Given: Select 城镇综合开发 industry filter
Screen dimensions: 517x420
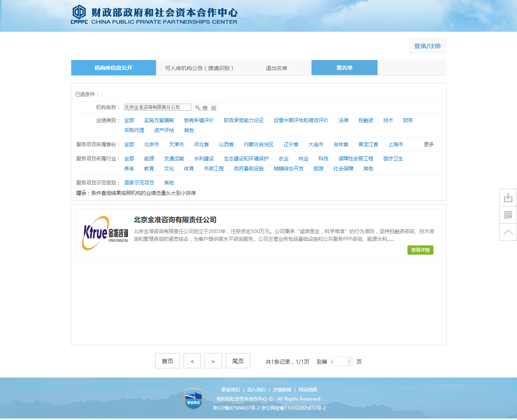Looking at the screenshot, I should [289, 168].
